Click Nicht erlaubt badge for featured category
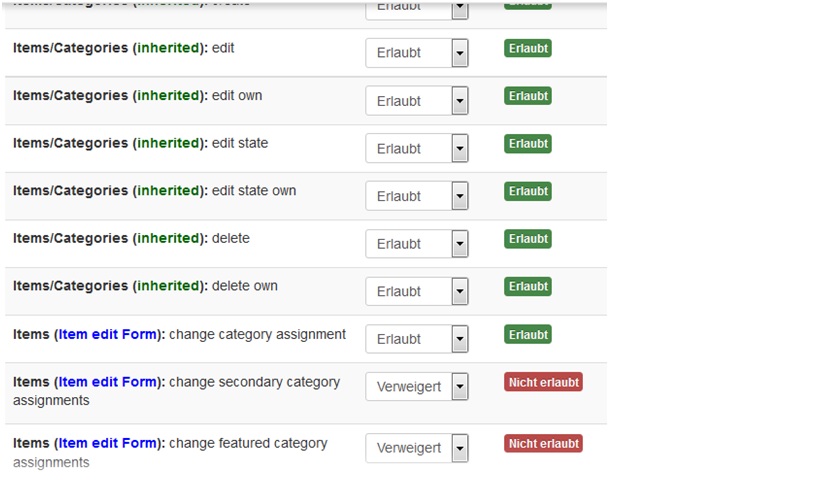The image size is (819, 480). (x=543, y=443)
